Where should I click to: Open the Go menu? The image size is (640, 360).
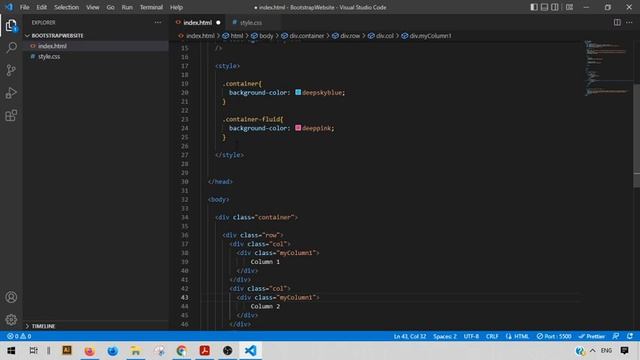pos(111,7)
